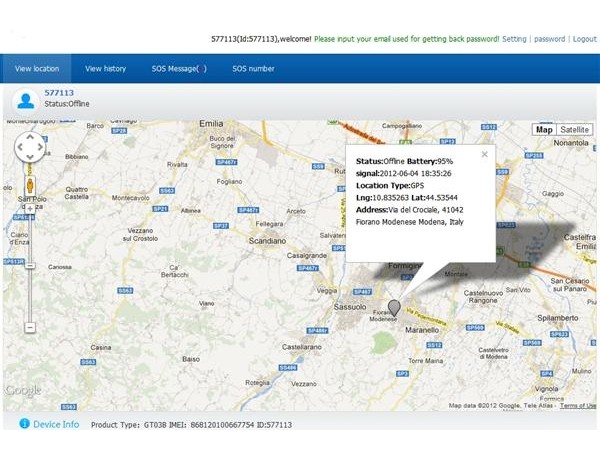The image size is (600, 450).
Task: Open the Terms of Use link
Action: (x=577, y=405)
